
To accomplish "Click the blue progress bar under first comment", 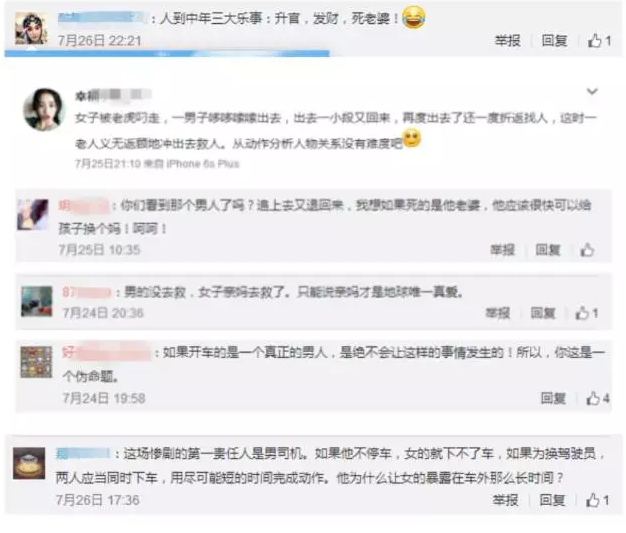I will (x=167, y=53).
